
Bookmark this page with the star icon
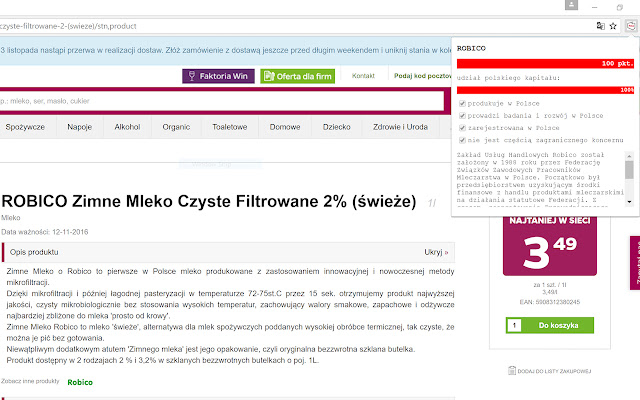[613, 26]
